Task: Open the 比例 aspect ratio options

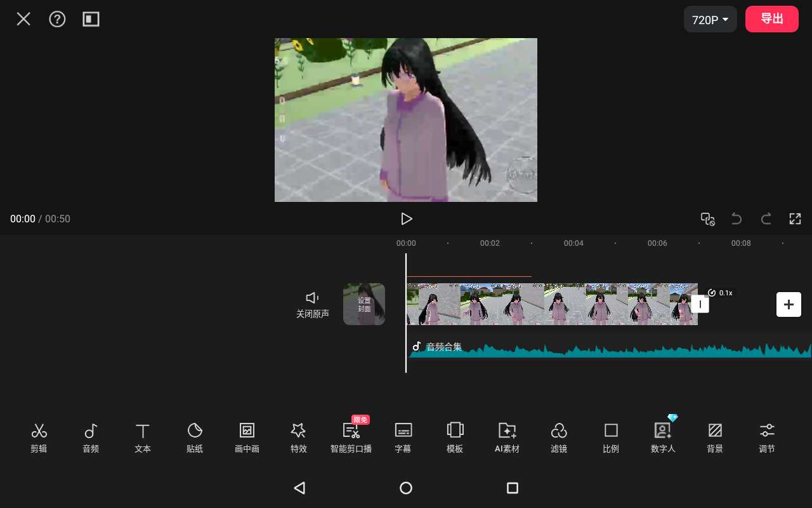Action: [x=611, y=438]
